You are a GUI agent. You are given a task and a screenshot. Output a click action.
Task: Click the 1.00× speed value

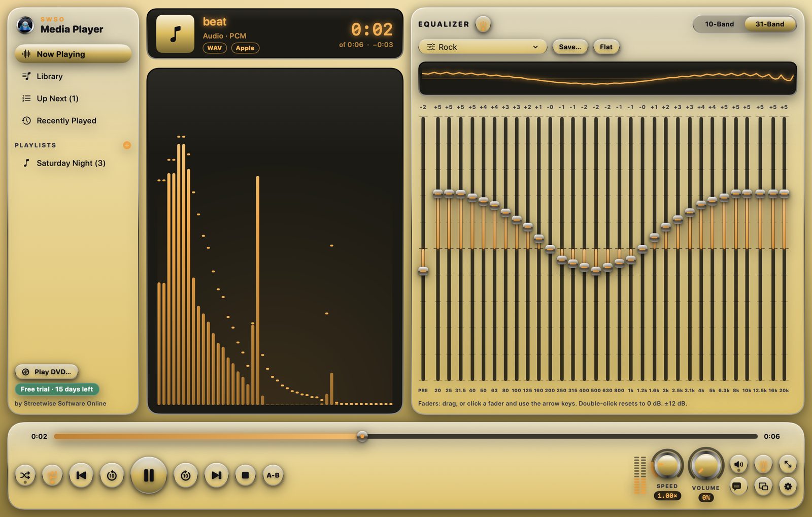tap(667, 496)
